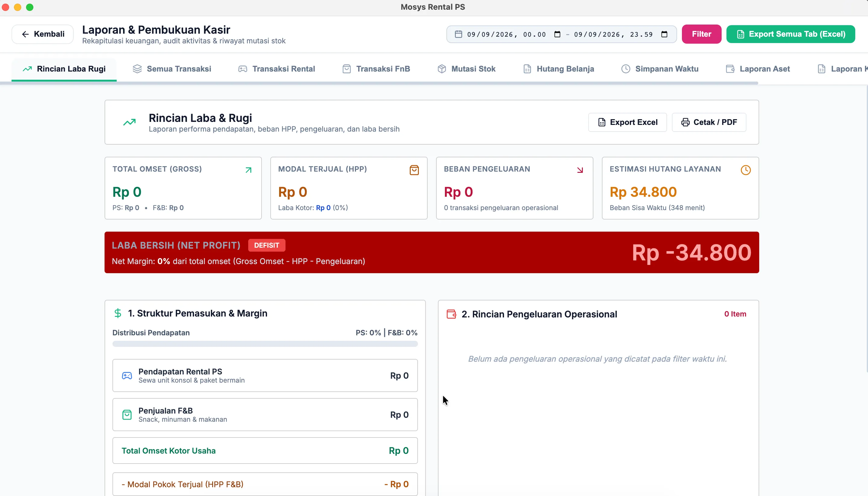Click the trend chart icon beside Rincian Laba & Rugi
Screen dimensions: 868x496
129,122
